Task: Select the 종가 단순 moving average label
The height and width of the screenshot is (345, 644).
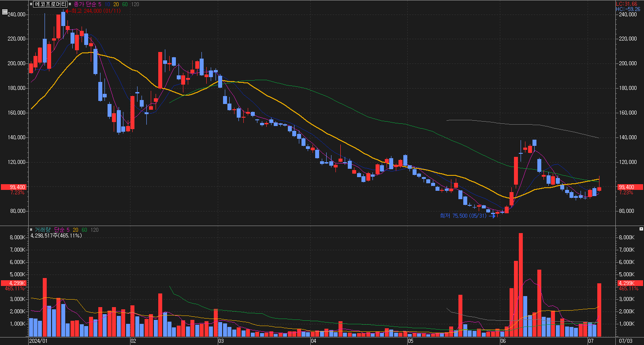Action: (x=85, y=4)
